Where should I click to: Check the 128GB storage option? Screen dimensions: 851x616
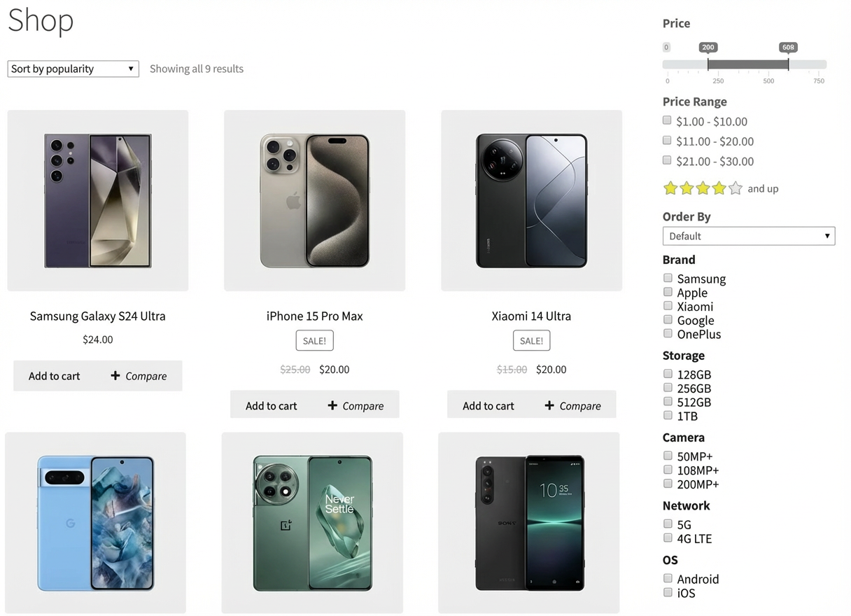pos(667,373)
